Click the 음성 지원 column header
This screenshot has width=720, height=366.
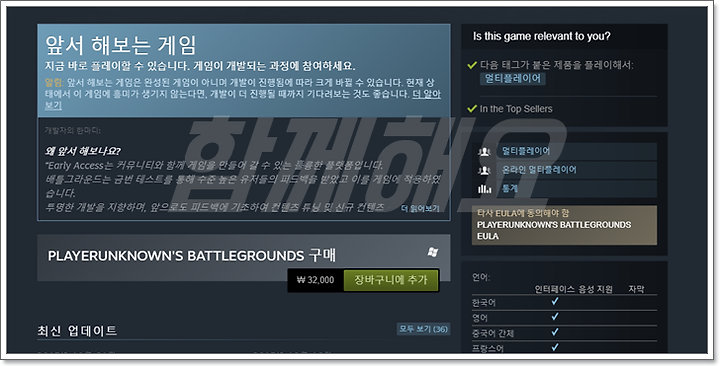click(596, 289)
